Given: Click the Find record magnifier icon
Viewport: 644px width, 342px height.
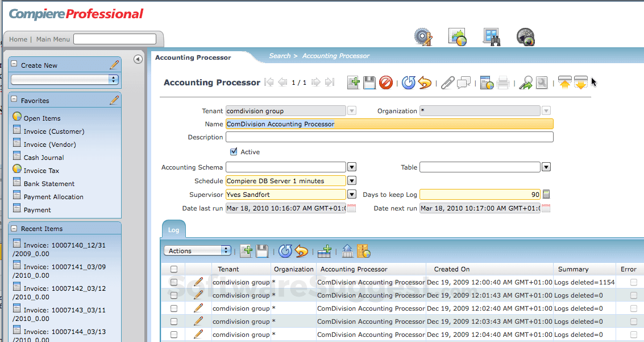Looking at the screenshot, I should [x=526, y=83].
